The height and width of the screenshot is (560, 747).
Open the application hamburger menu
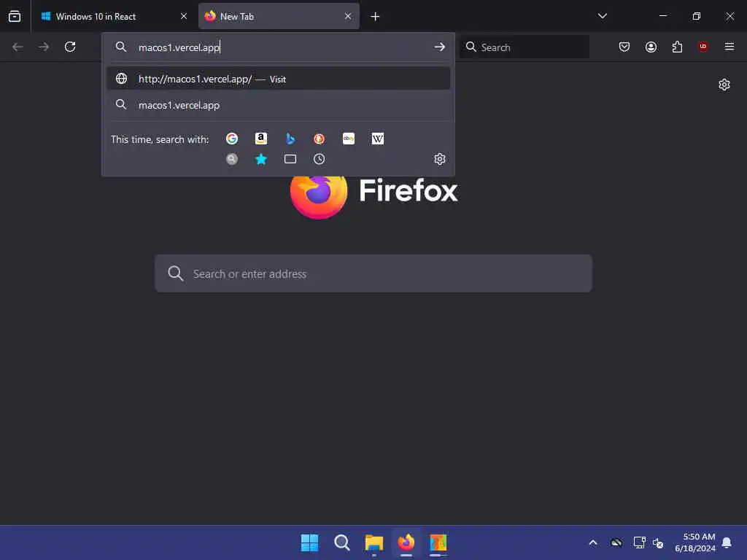click(x=729, y=47)
